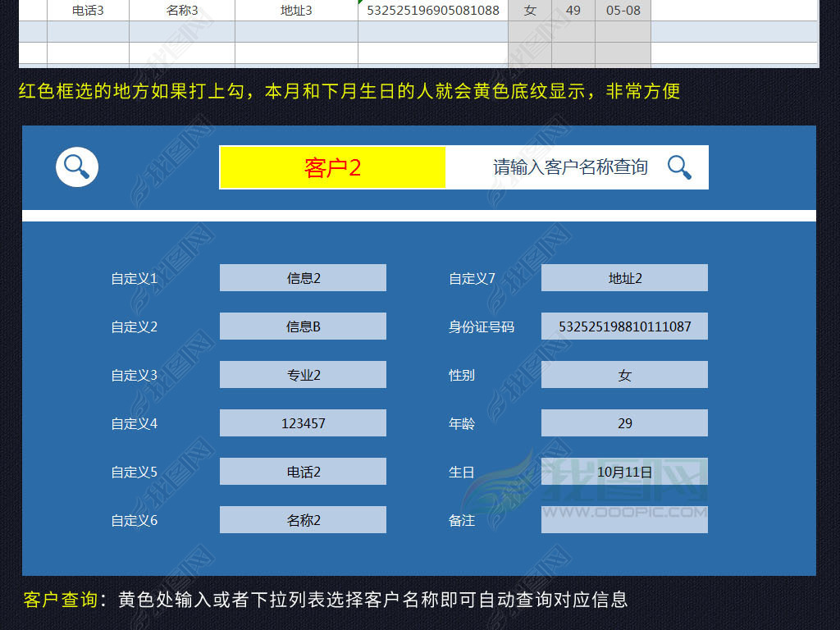Select the yellow 客户2 name cell
Viewport: 840px width, 630px height.
tap(331, 167)
